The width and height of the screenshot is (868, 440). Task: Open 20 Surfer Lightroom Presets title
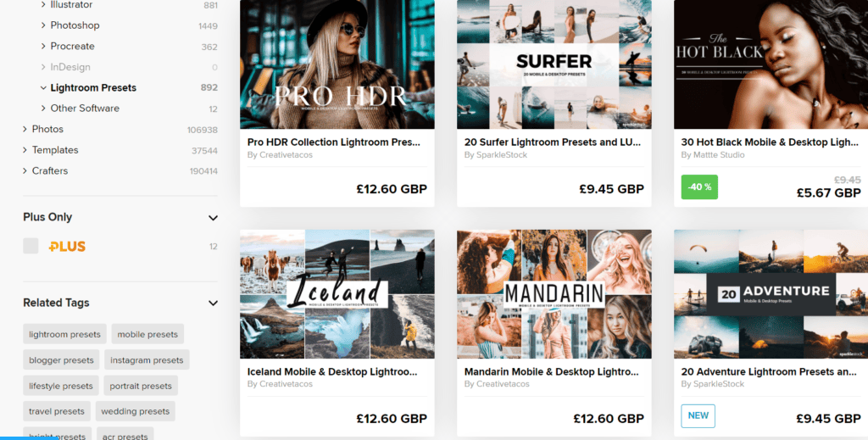553,142
